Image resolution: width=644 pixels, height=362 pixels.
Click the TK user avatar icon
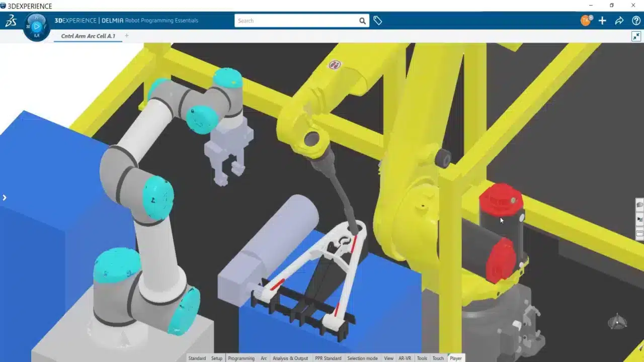pyautogui.click(x=585, y=21)
